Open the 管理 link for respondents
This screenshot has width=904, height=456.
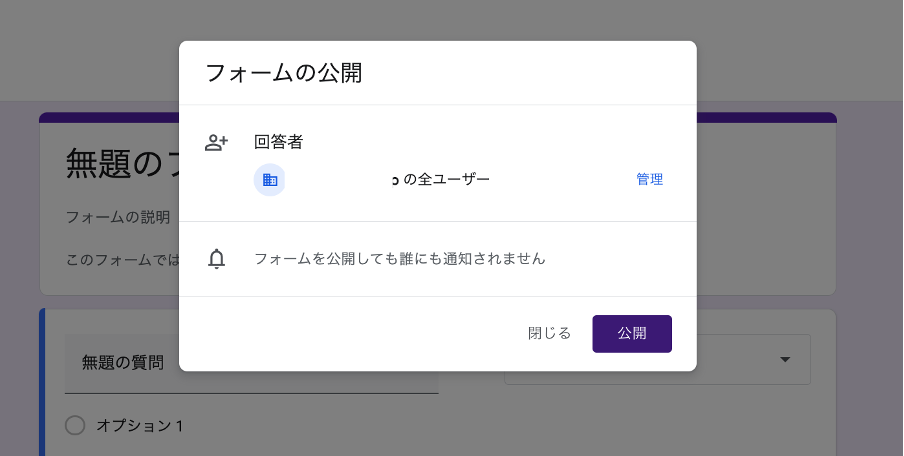[649, 180]
